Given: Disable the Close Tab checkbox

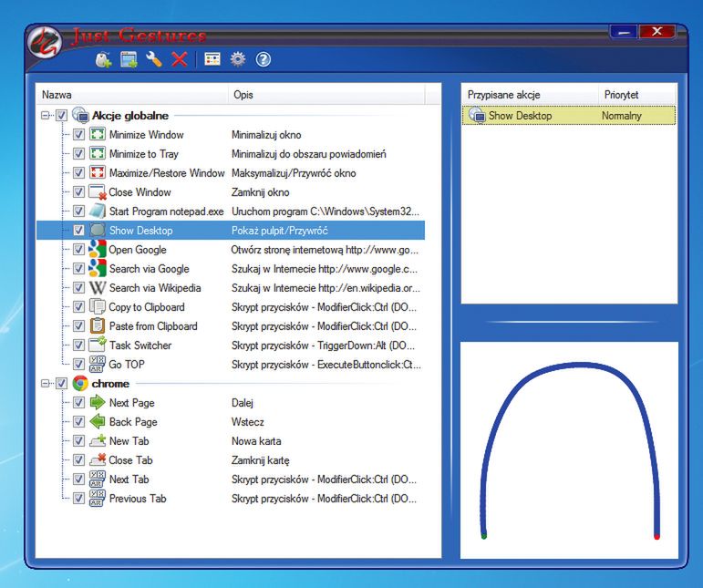Looking at the screenshot, I should [x=79, y=460].
